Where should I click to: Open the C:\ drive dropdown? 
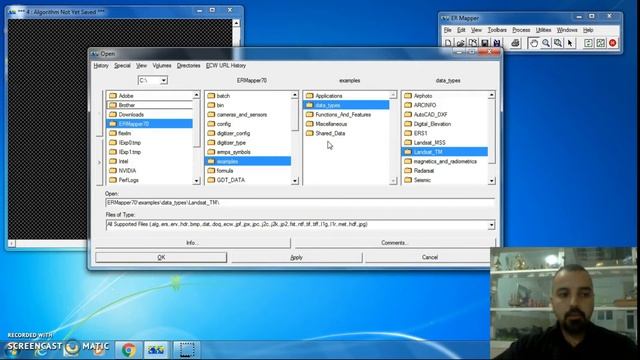click(x=163, y=80)
